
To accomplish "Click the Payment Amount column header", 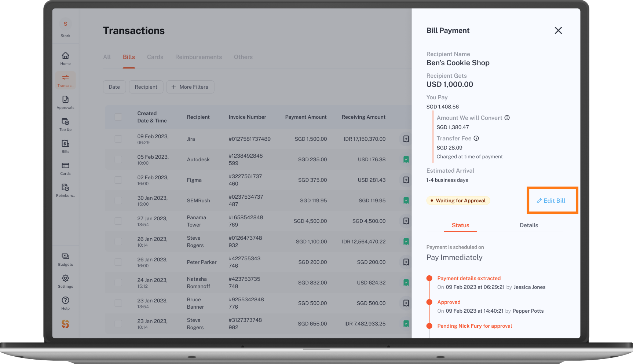I will (x=306, y=117).
